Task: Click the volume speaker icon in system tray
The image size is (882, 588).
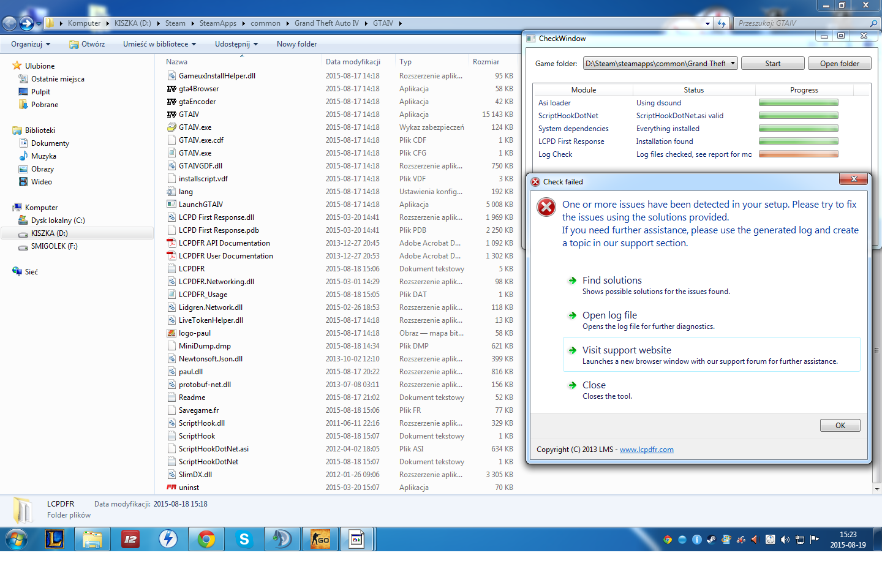Action: 785,540
